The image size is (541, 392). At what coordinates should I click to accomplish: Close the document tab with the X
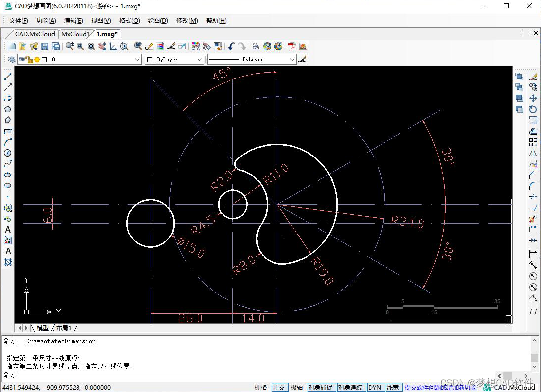pos(536,33)
